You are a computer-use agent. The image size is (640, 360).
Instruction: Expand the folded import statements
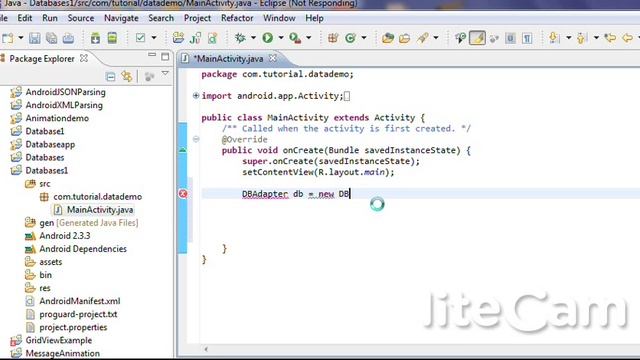(196, 96)
